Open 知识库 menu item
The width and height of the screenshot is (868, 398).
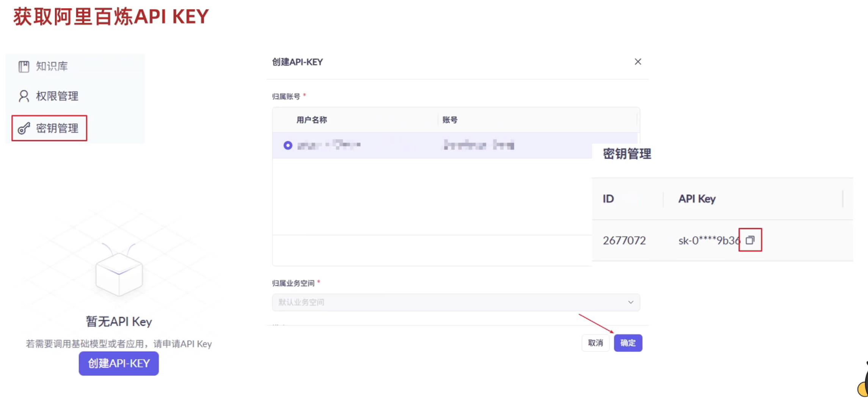click(43, 66)
